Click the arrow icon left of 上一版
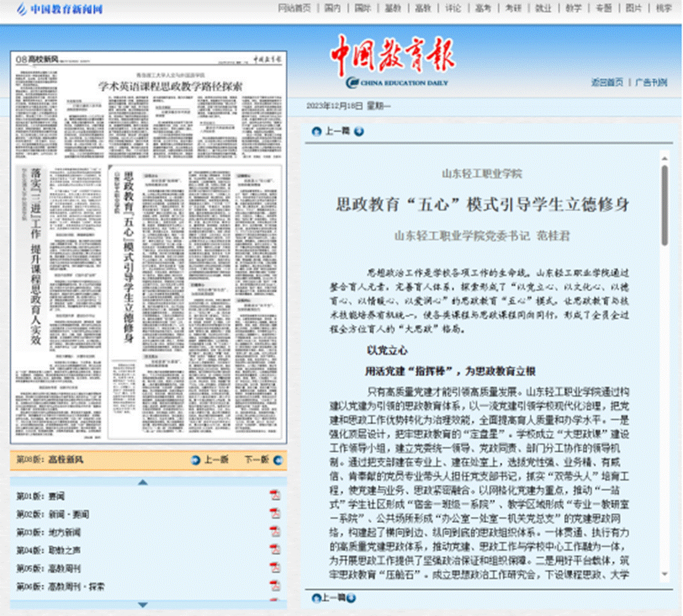 point(196,460)
